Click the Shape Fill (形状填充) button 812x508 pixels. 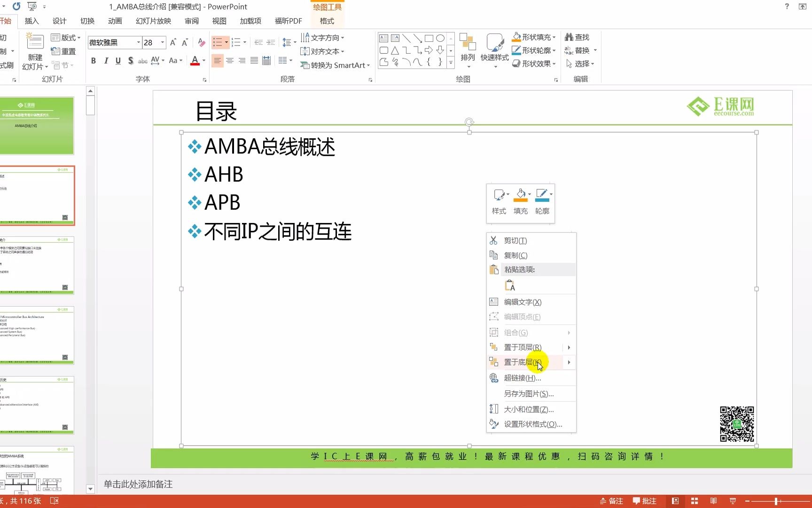pos(534,37)
